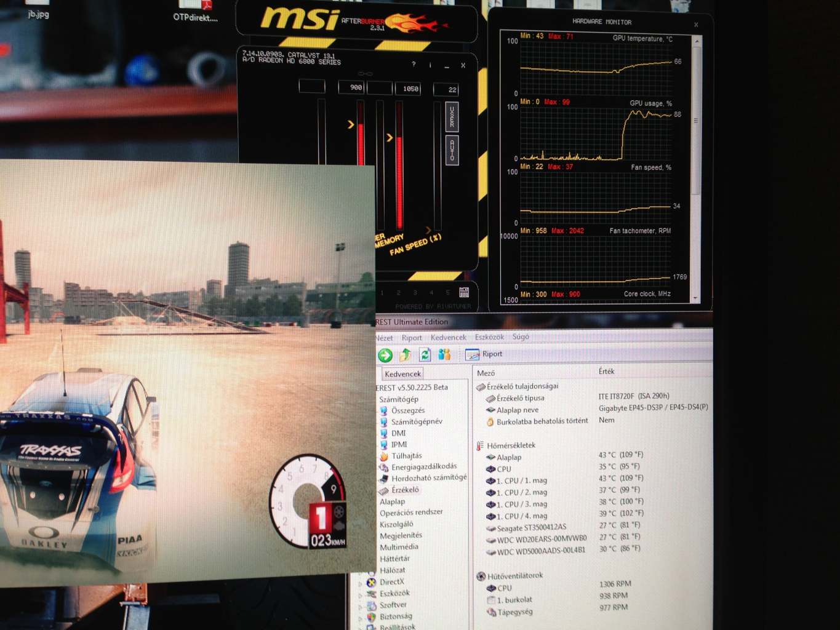Click the Afterburner information i icon
This screenshot has width=840, height=630.
[430, 65]
